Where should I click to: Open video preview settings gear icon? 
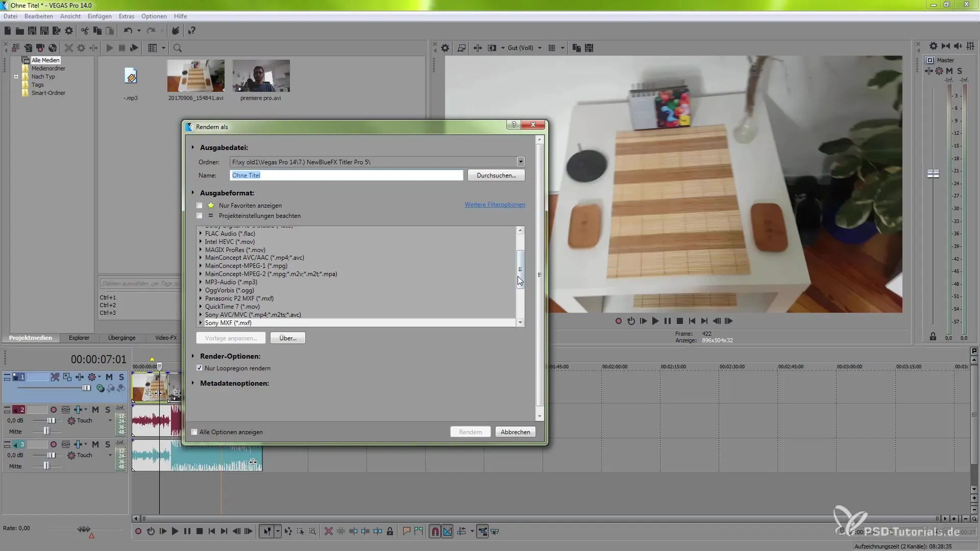click(445, 48)
